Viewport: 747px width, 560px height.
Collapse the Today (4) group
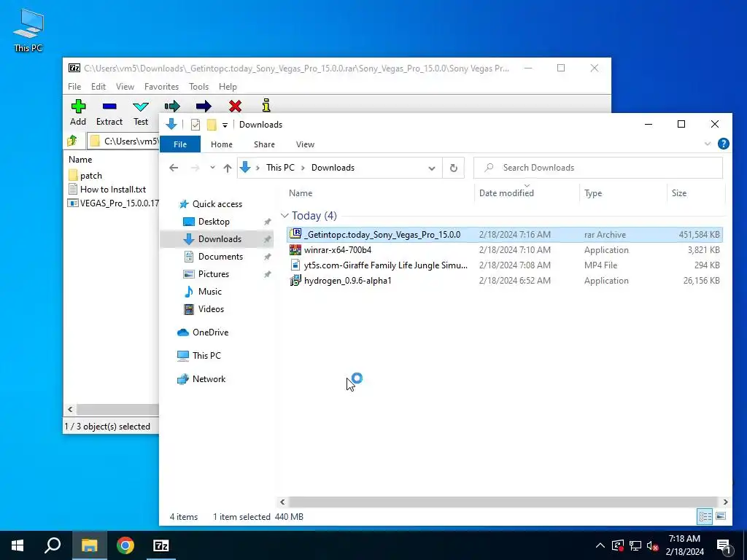pos(285,216)
